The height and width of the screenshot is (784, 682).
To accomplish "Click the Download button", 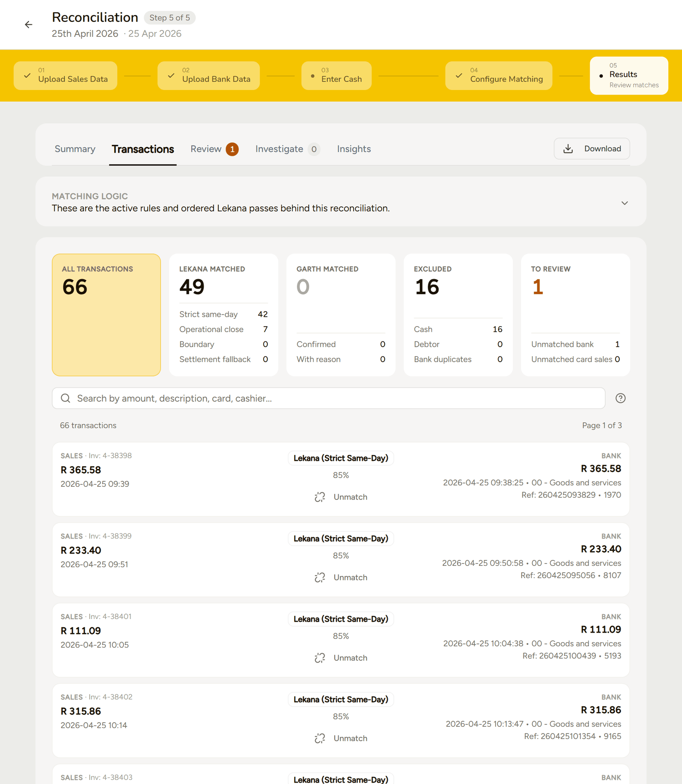I will (592, 149).
